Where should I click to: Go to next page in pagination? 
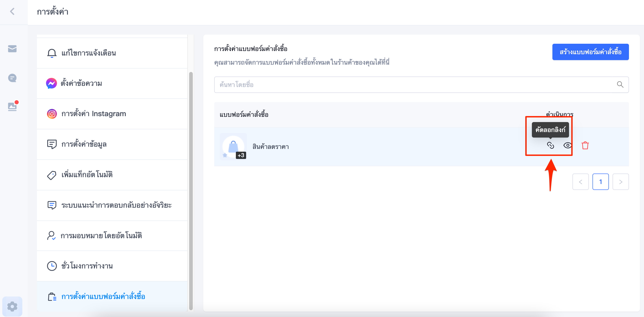point(621,182)
